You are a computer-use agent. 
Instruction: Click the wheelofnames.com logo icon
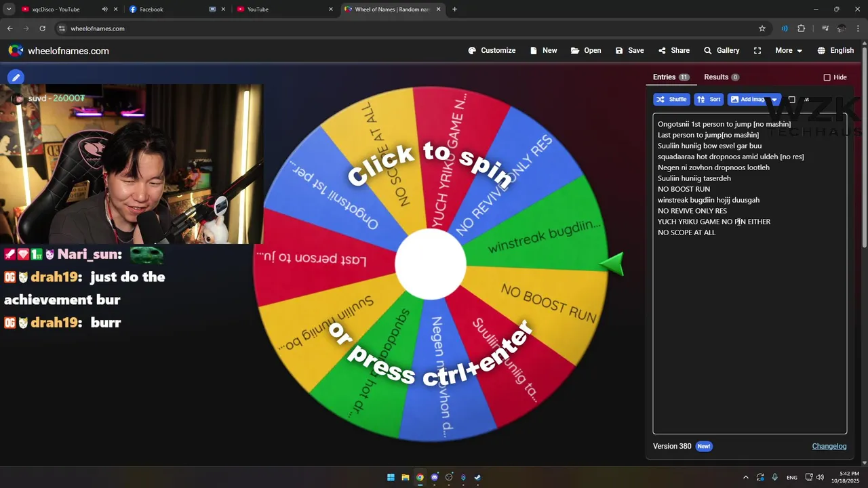(x=16, y=51)
